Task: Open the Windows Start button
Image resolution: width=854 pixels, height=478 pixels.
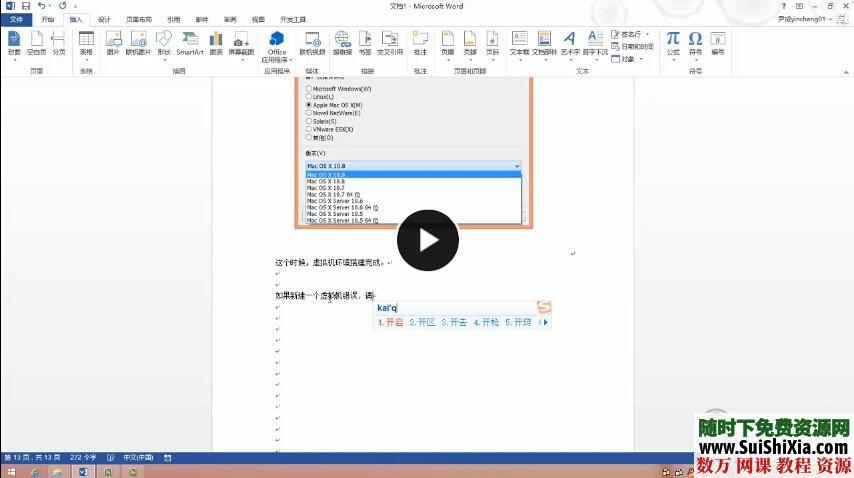Action: [11, 472]
